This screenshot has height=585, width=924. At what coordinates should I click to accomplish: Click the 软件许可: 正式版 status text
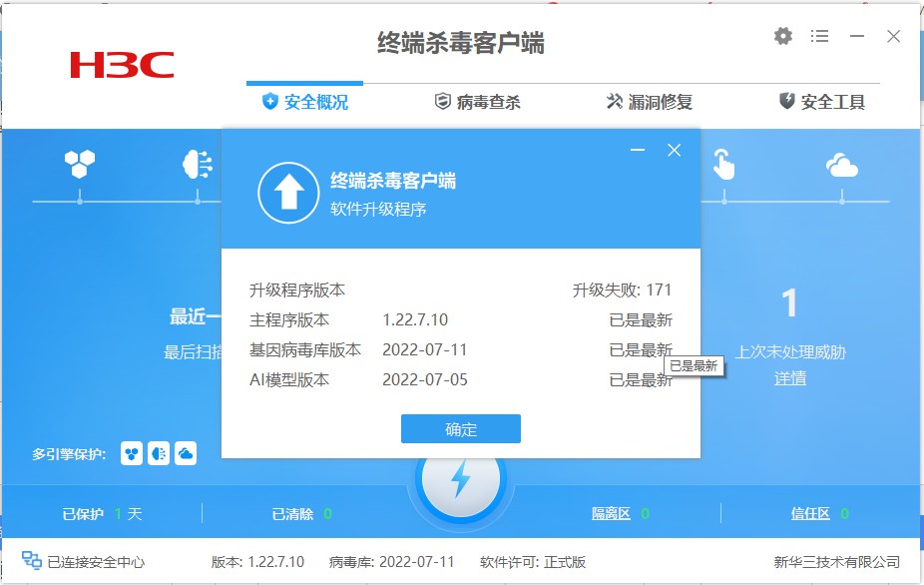coord(533,562)
